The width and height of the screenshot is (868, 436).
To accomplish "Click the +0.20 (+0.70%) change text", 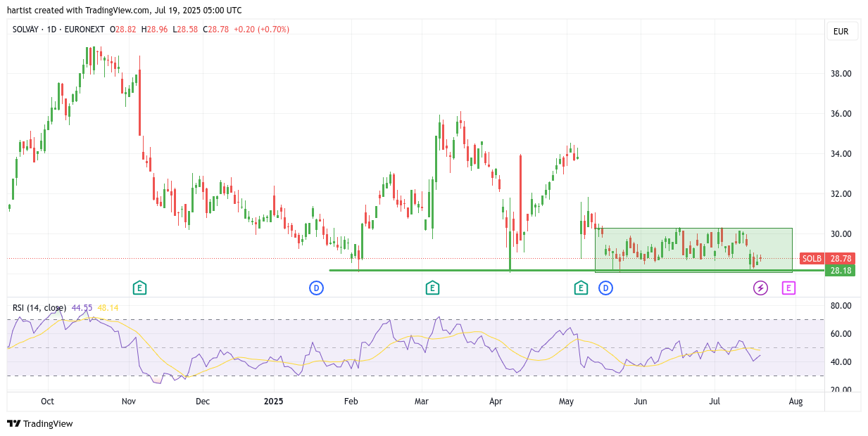I will point(261,30).
